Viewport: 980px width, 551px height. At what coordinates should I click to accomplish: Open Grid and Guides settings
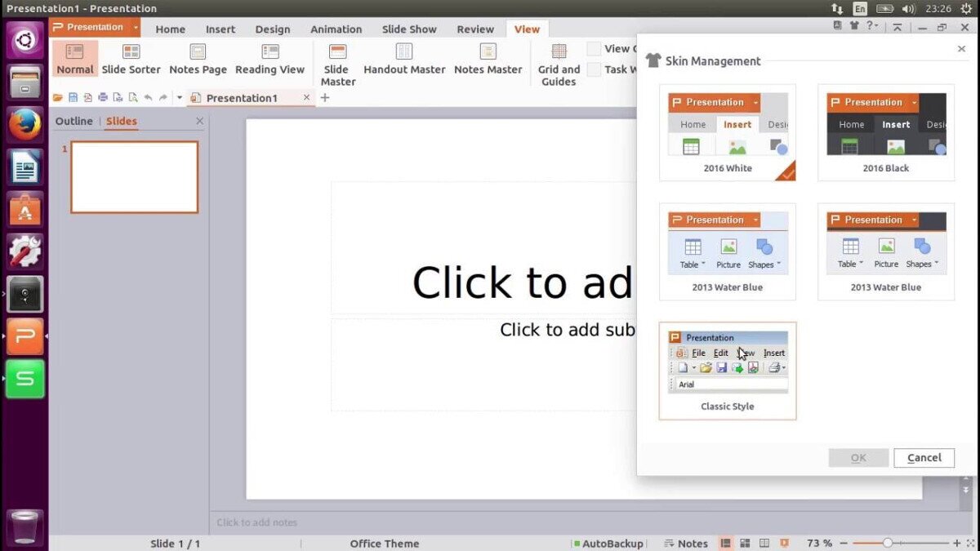[x=559, y=64]
